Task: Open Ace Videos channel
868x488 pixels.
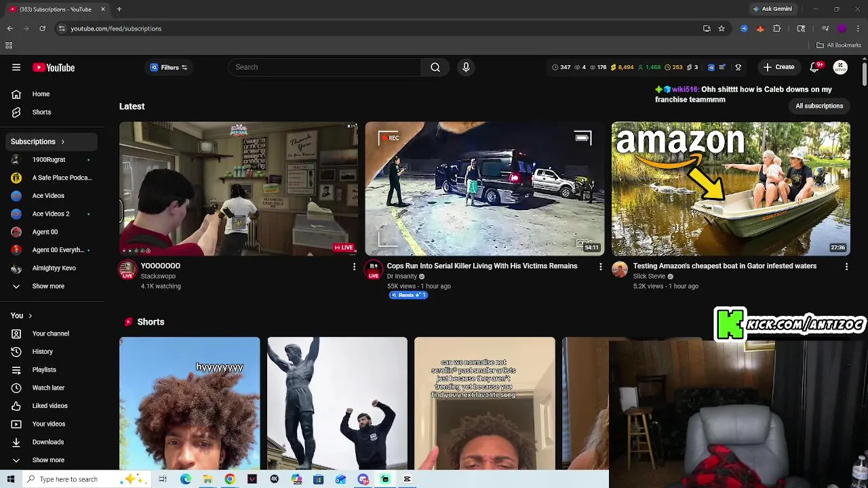Action: (52, 196)
